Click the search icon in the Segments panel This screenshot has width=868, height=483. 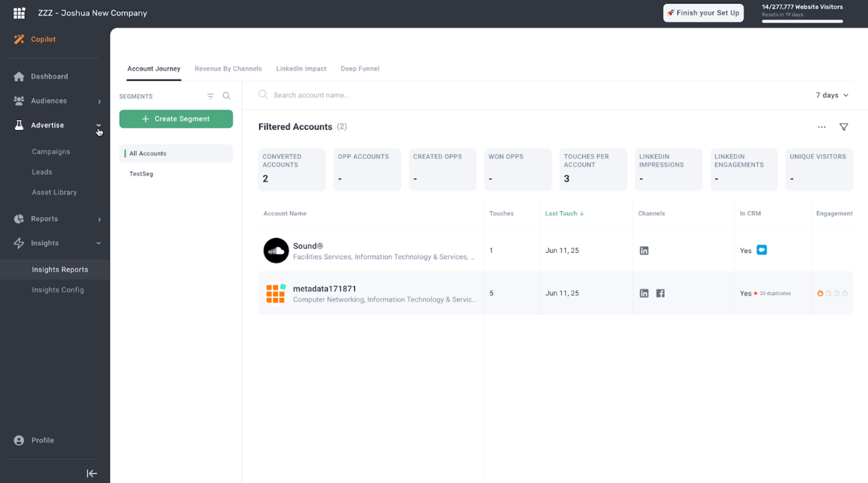tap(226, 95)
